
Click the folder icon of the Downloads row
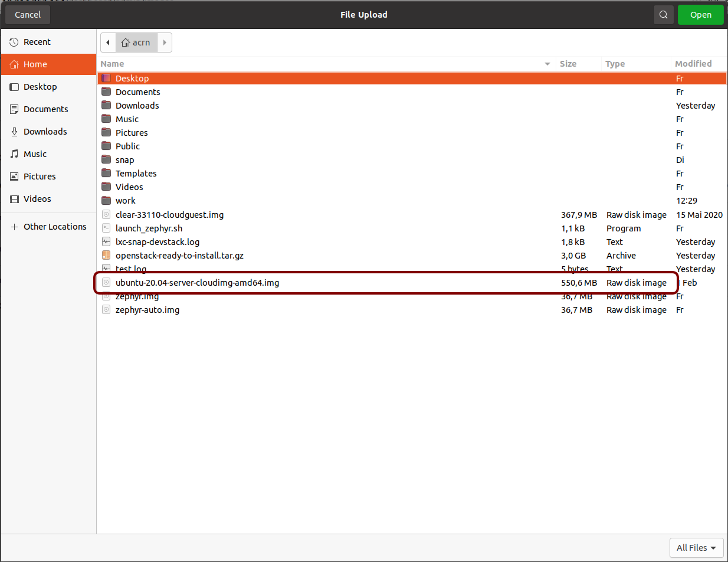pyautogui.click(x=106, y=105)
